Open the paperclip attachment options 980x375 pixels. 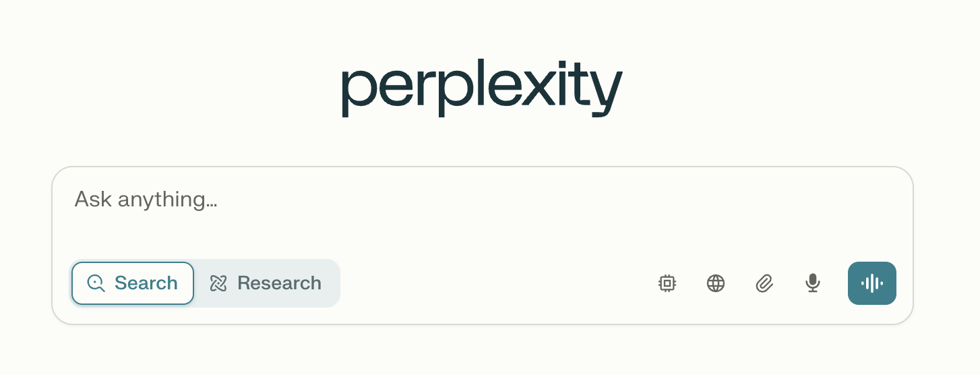click(x=764, y=283)
